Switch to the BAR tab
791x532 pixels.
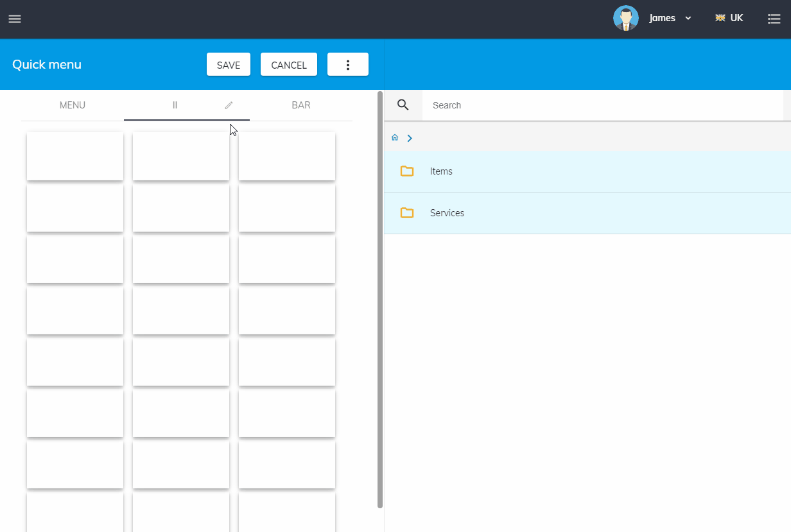(300, 105)
